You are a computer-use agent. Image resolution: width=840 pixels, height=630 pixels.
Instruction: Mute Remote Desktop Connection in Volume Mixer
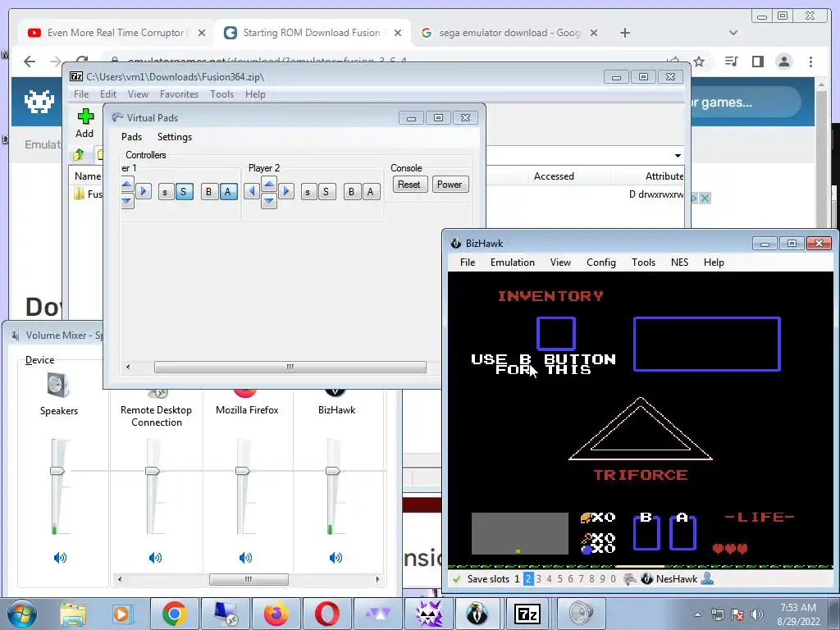(x=155, y=558)
